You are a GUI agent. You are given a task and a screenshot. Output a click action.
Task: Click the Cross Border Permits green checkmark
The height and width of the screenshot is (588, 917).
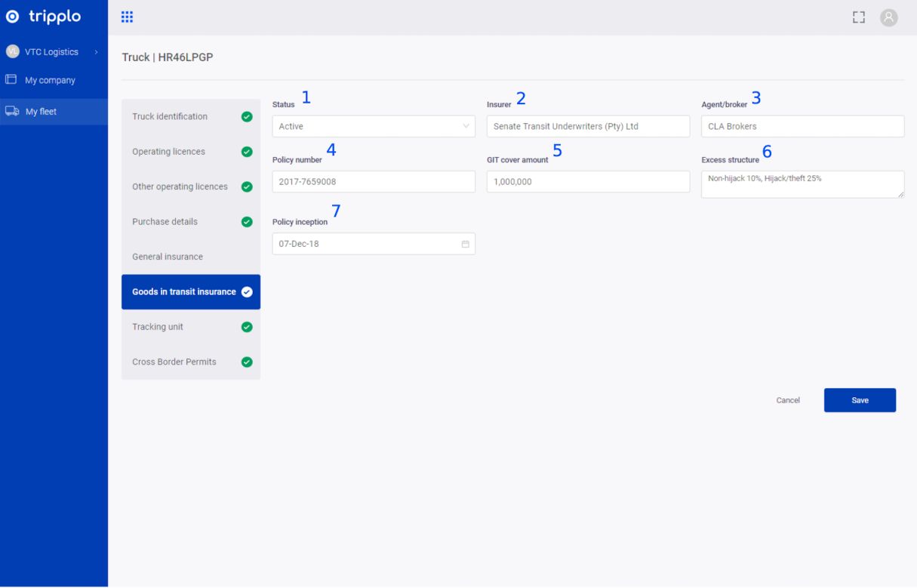click(246, 362)
